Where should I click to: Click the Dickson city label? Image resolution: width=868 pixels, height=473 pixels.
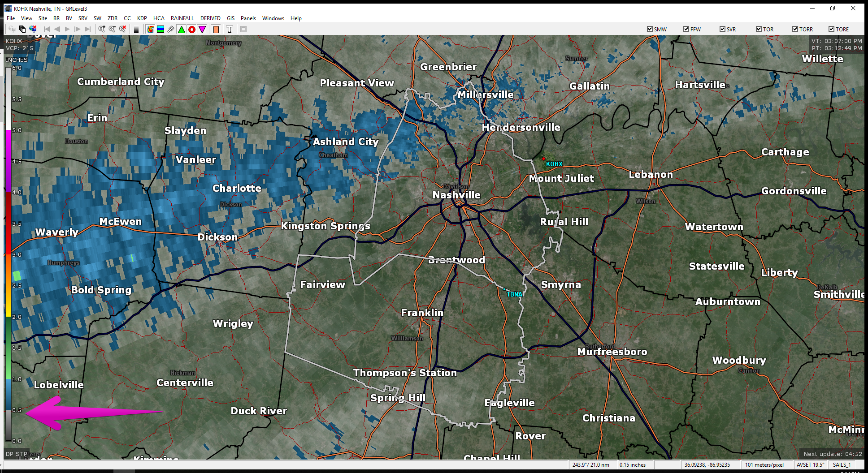pos(217,237)
